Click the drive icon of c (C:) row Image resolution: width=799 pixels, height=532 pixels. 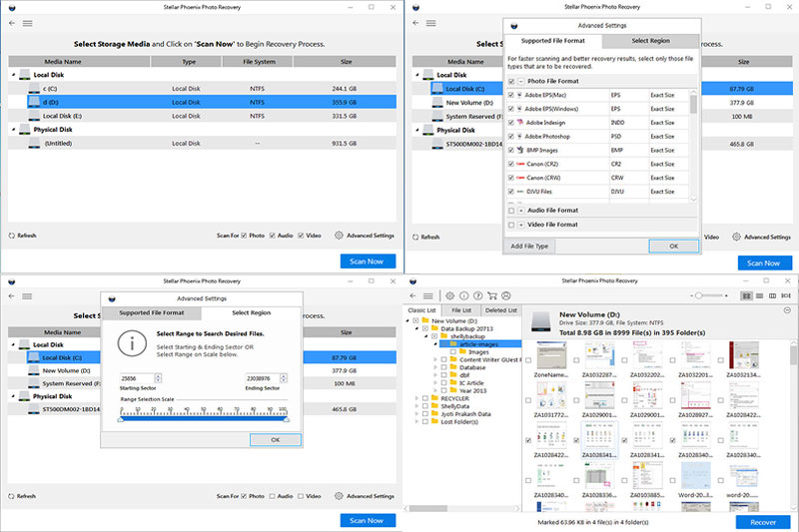(34, 89)
